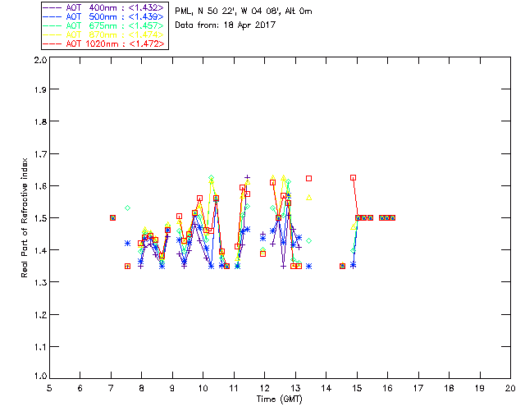Viewport: 525px width, 420px height.
Task: Click the AOT 675nm legend entry
Action: [104, 25]
